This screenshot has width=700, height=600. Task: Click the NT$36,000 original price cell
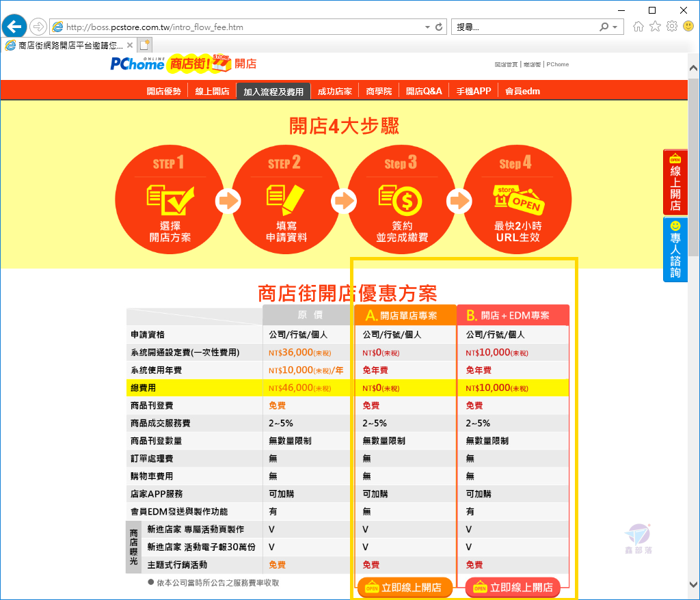pos(300,353)
